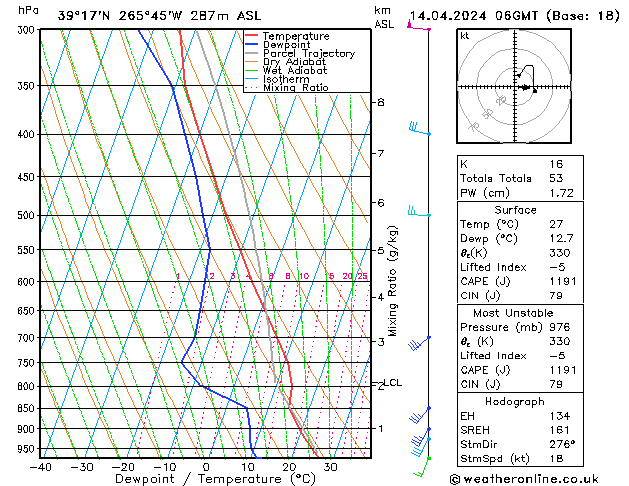Click the 300 pressure level label
Image resolution: width=629 pixels, height=486 pixels.
click(28, 30)
